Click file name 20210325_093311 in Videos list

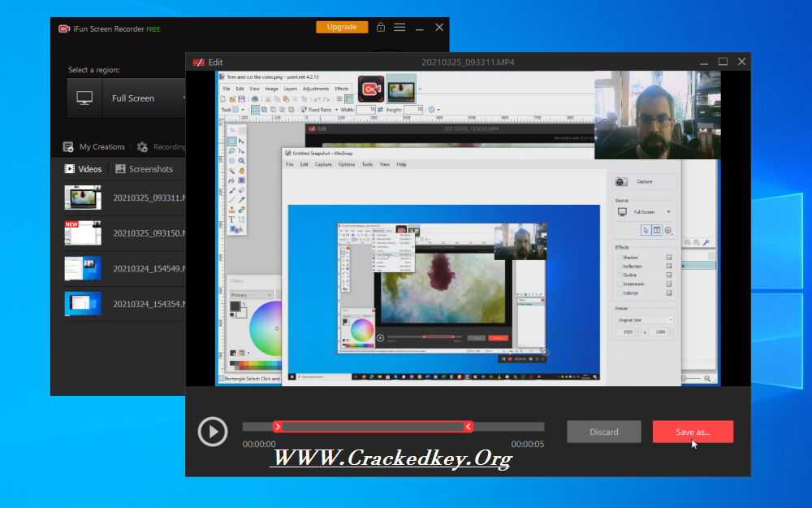[x=149, y=198]
